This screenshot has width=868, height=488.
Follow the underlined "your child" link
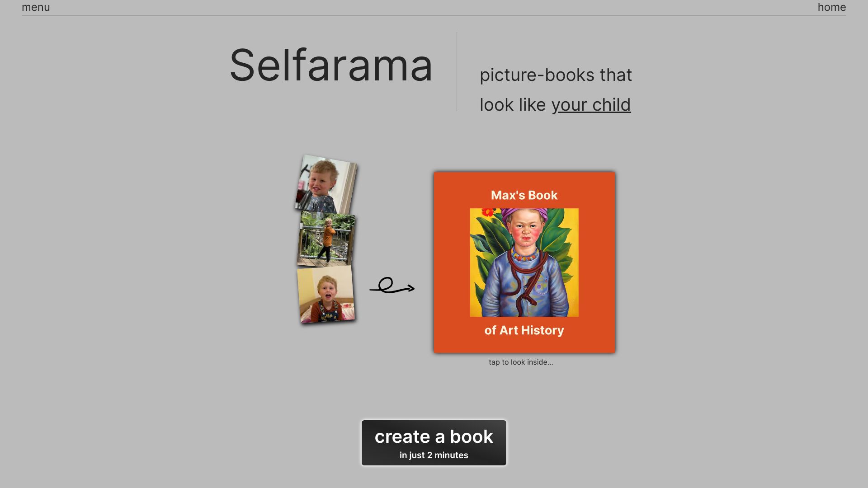591,105
